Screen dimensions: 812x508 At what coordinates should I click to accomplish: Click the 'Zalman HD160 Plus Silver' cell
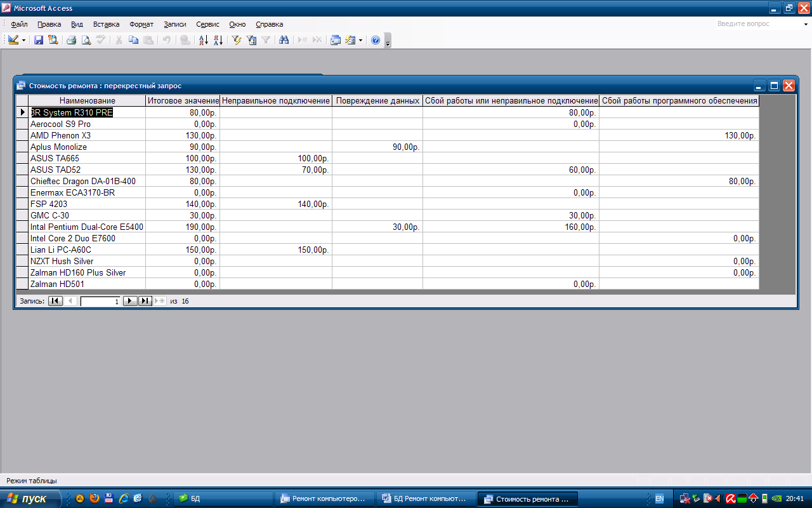[88, 272]
